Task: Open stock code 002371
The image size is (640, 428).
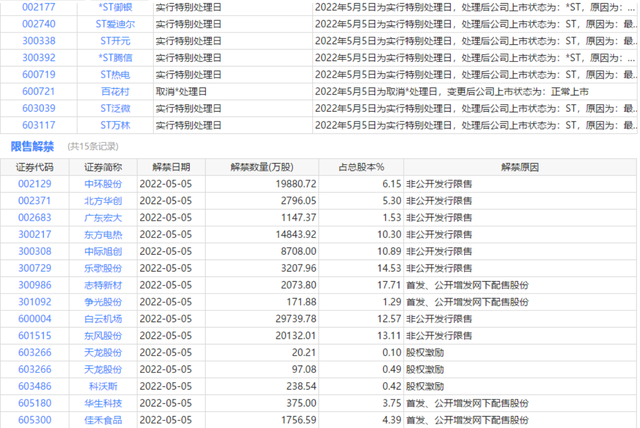Action: pyautogui.click(x=35, y=201)
